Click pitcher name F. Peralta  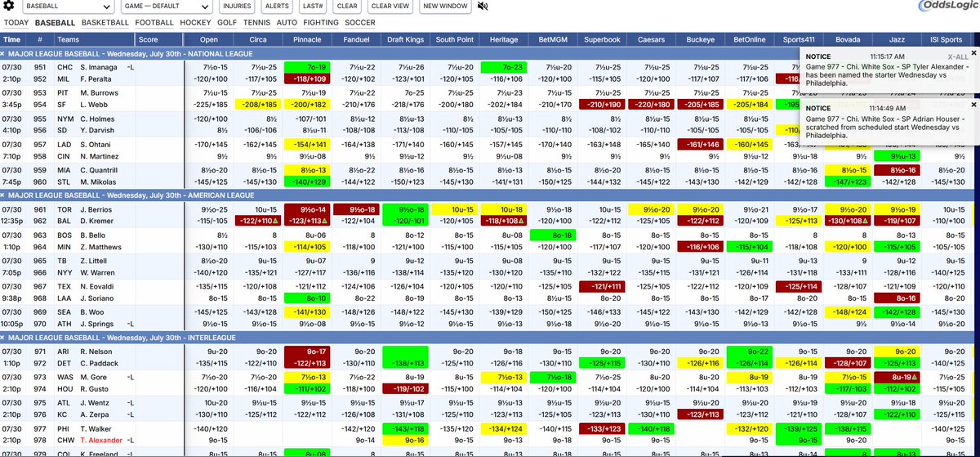[x=98, y=78]
